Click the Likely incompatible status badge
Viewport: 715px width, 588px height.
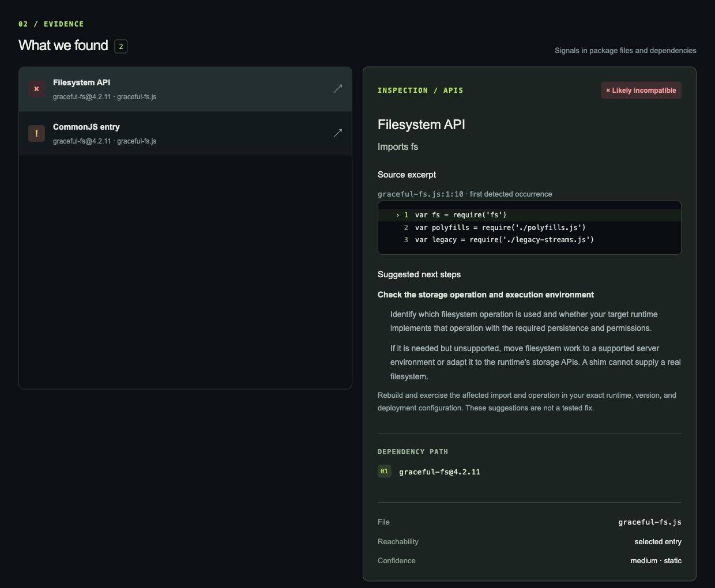tap(641, 91)
